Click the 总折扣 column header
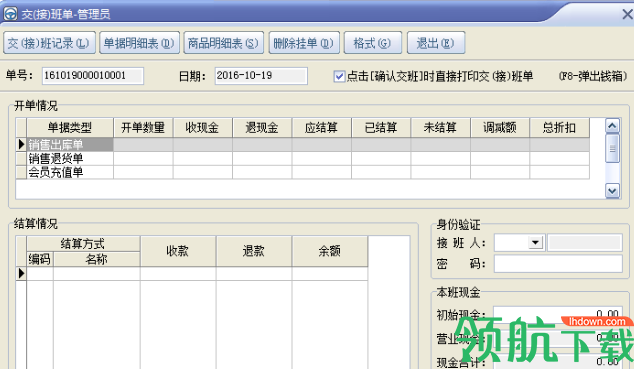The height and width of the screenshot is (369, 634). click(x=559, y=128)
